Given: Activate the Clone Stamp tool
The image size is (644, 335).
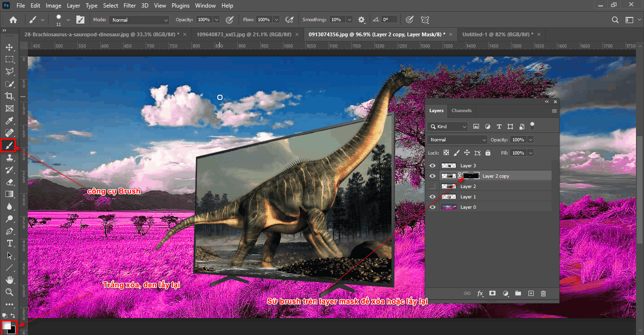Looking at the screenshot, I should click(x=9, y=157).
